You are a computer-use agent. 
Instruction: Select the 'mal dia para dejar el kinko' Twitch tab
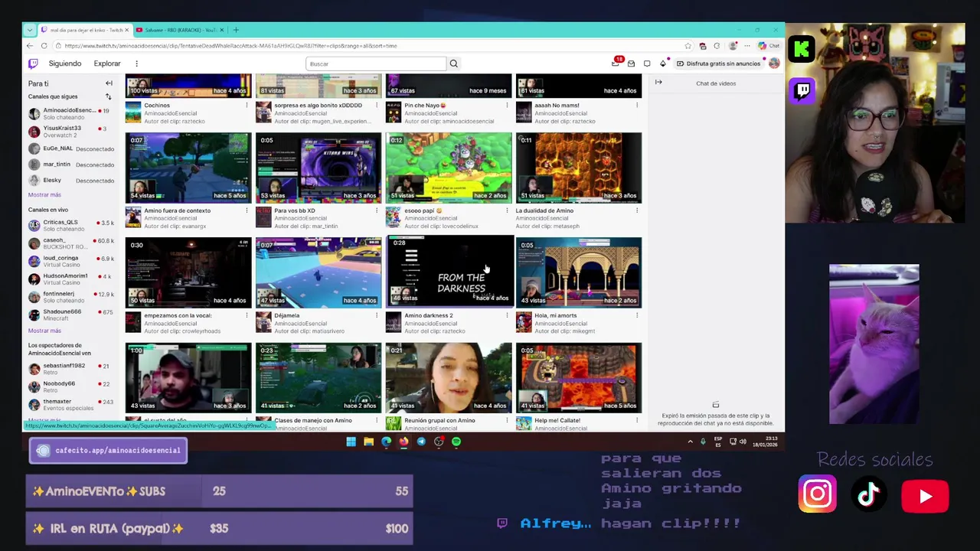pos(84,30)
